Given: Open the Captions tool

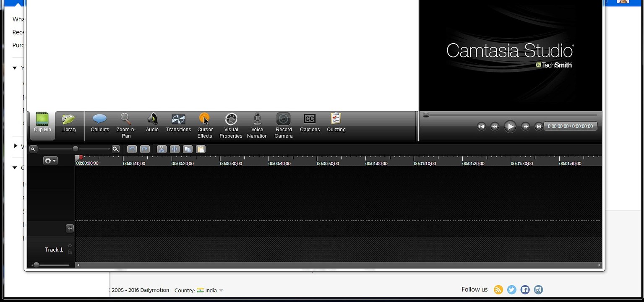Looking at the screenshot, I should (x=310, y=123).
